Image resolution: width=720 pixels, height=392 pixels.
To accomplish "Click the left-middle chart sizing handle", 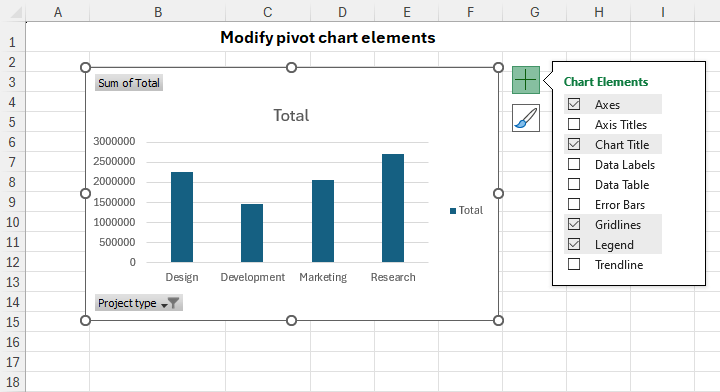I will coord(85,194).
